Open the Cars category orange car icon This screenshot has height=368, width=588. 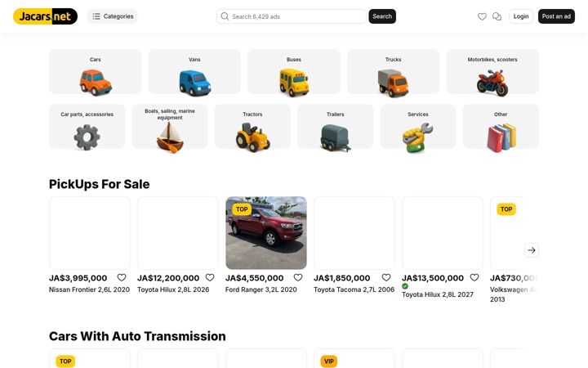pyautogui.click(x=96, y=83)
